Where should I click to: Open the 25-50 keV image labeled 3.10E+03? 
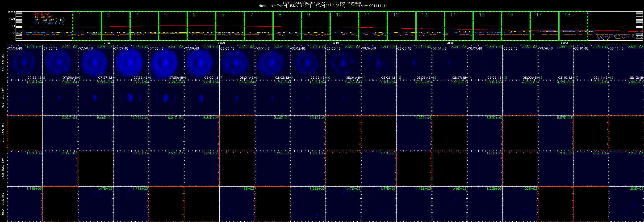coord(131,169)
